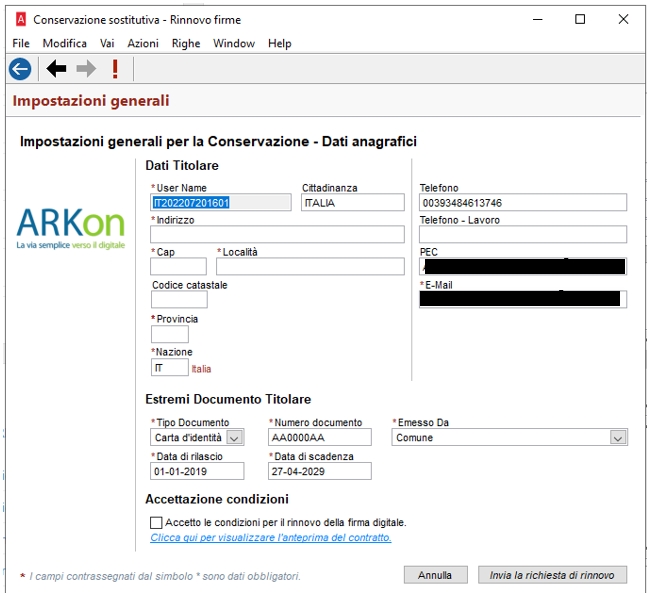Close the Conservazione sostitutiva window
Viewport: 647px width, 596px height.
[x=623, y=19]
